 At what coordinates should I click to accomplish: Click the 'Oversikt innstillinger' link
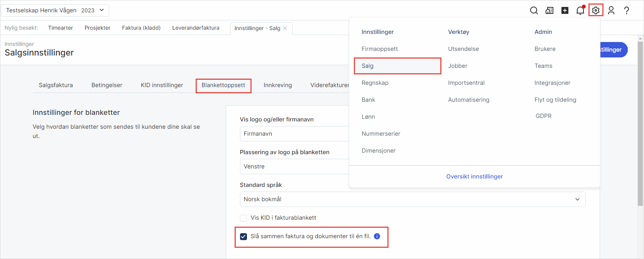point(474,177)
